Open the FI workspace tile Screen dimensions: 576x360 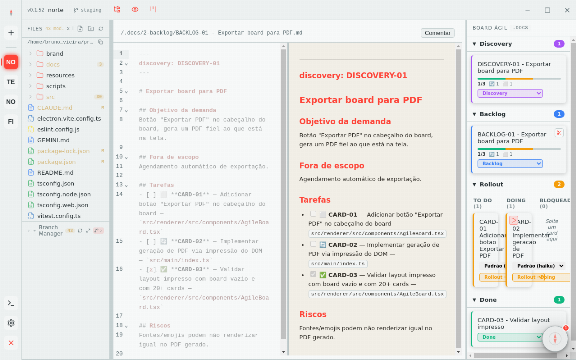(x=11, y=121)
